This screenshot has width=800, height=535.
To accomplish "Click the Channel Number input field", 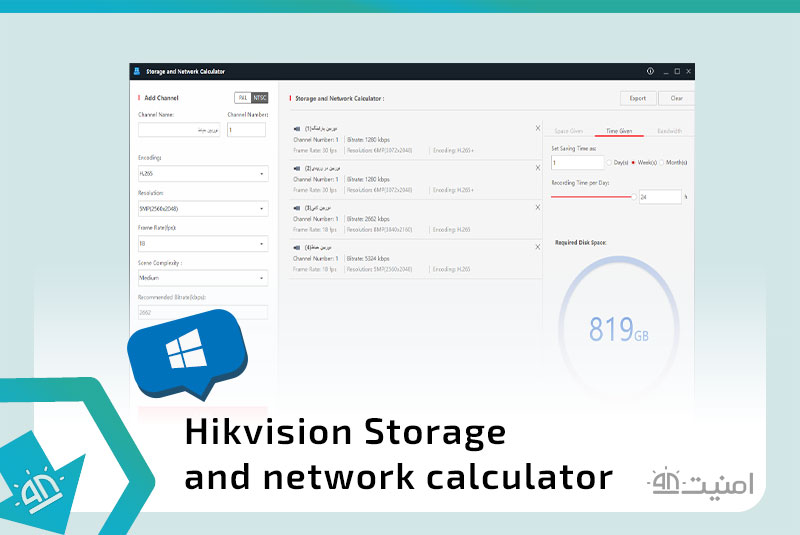I will point(246,130).
